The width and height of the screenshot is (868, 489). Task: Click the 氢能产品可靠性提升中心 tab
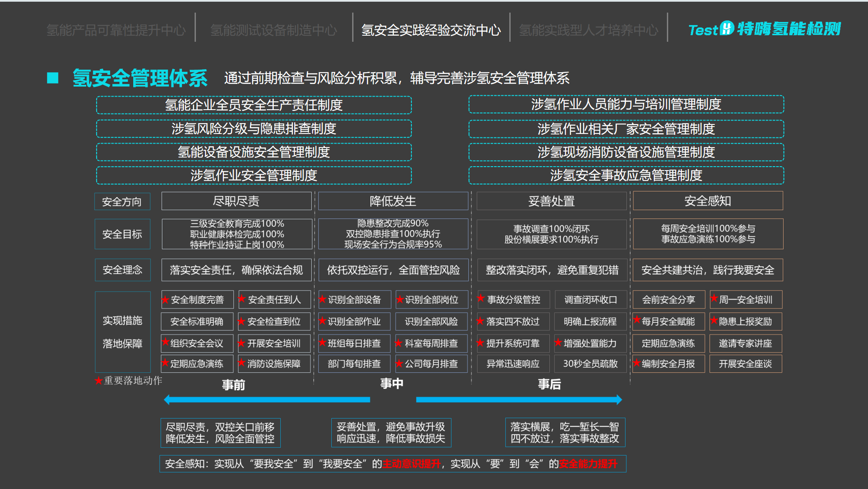pyautogui.click(x=116, y=30)
